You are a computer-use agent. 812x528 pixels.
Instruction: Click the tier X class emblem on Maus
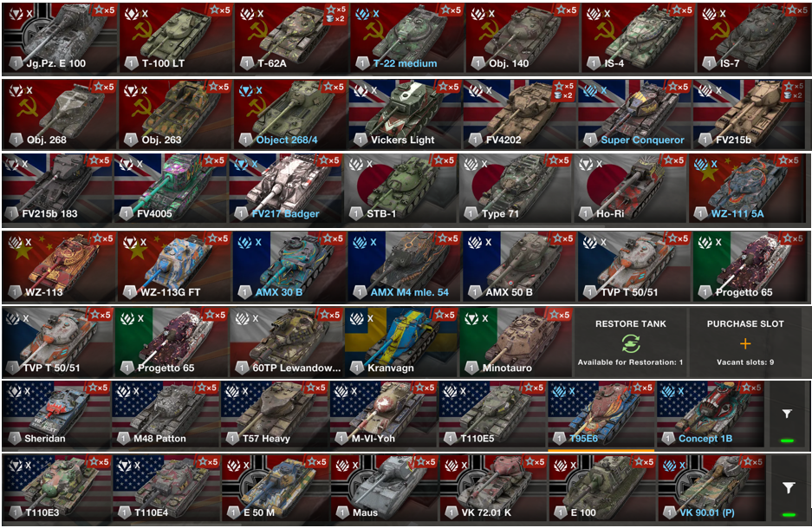343,466
